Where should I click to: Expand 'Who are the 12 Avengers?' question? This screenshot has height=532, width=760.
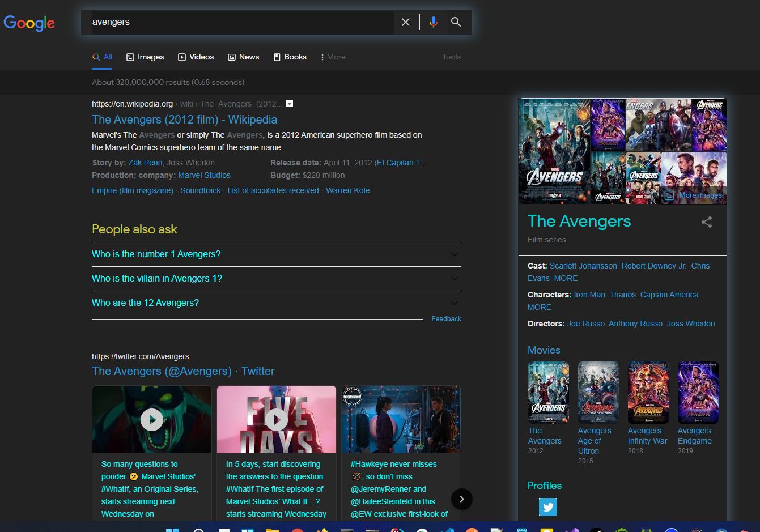tap(277, 303)
